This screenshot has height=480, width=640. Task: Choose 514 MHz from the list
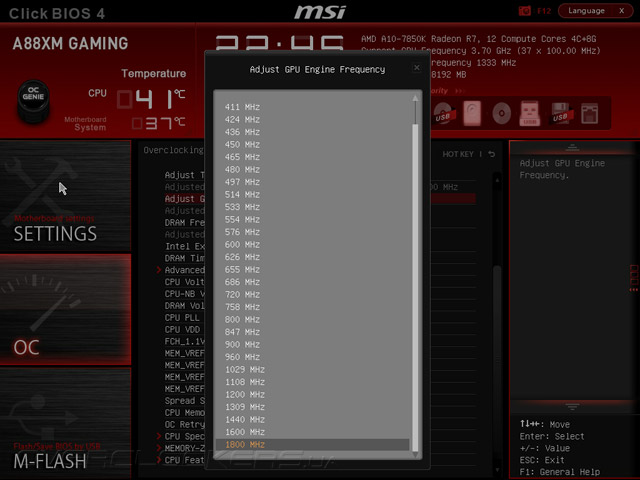[312, 195]
